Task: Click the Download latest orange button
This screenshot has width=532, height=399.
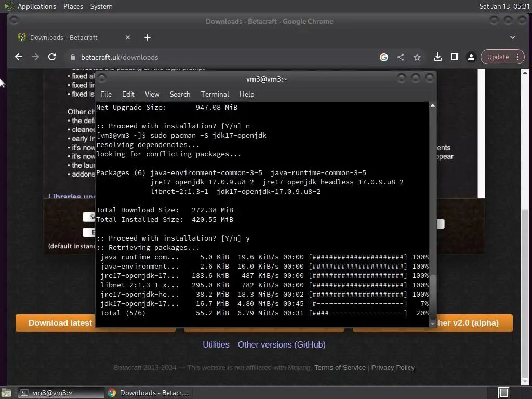Action: (x=55, y=323)
